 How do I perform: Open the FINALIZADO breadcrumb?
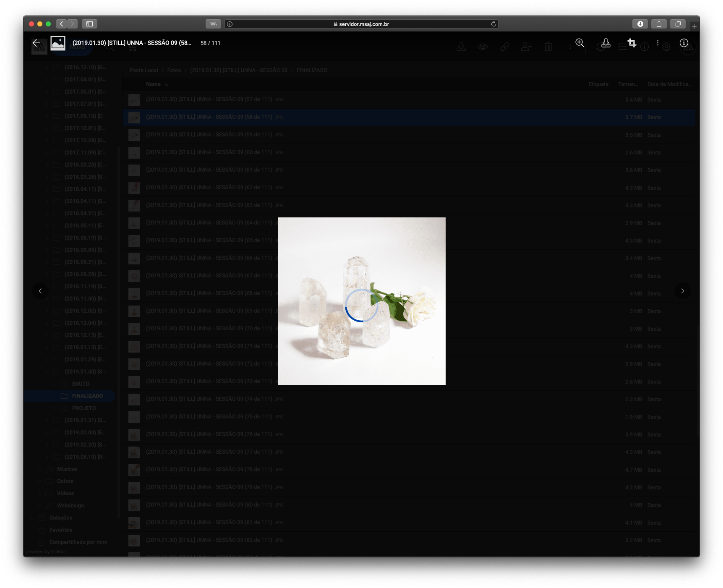pyautogui.click(x=312, y=71)
